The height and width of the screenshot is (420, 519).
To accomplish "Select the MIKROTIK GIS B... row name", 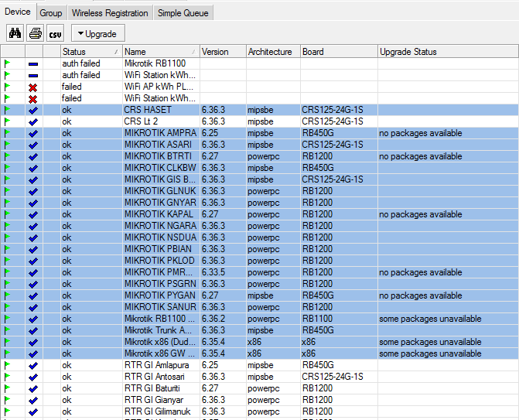I will click(x=160, y=179).
